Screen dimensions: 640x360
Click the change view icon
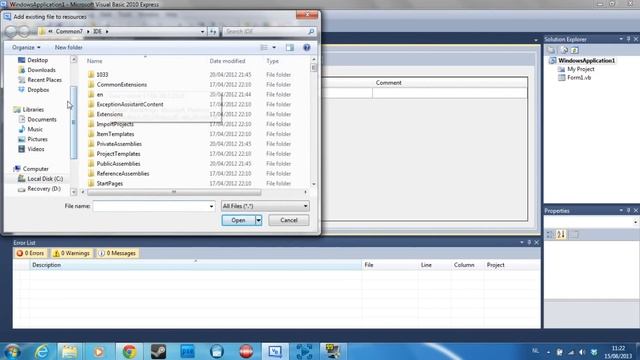coord(264,47)
